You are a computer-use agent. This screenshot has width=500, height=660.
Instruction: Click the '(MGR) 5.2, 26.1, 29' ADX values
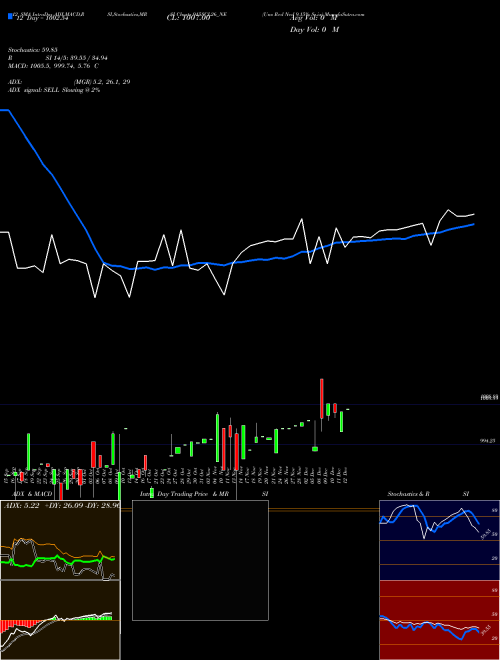click(x=101, y=82)
